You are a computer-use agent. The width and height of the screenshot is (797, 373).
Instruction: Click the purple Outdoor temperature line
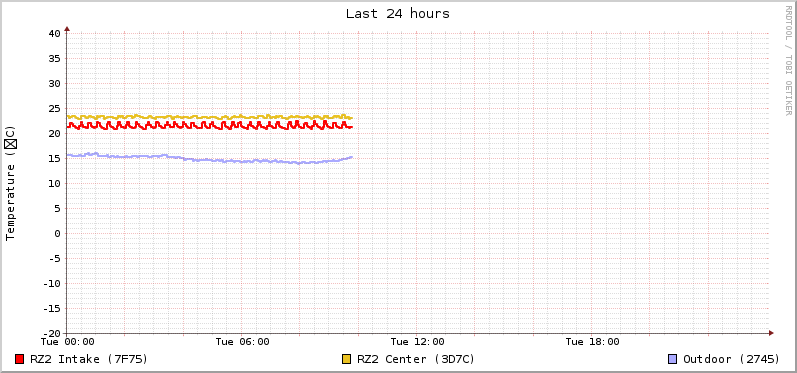click(x=209, y=160)
